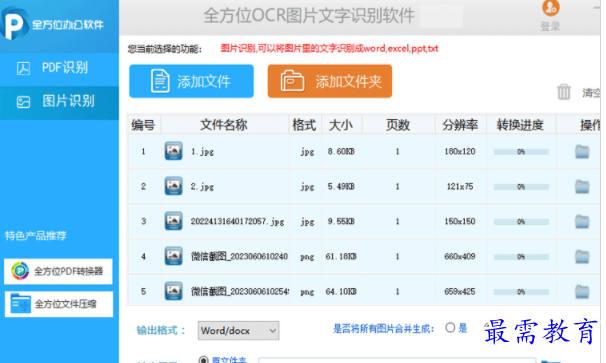Click the 659x425 resolution cell
The image size is (606, 363).
(460, 291)
